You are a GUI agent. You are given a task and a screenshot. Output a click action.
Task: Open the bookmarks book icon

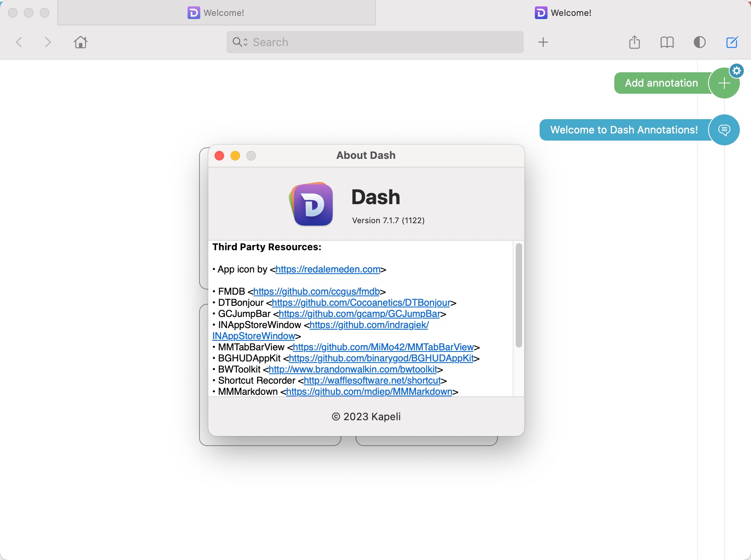[667, 42]
